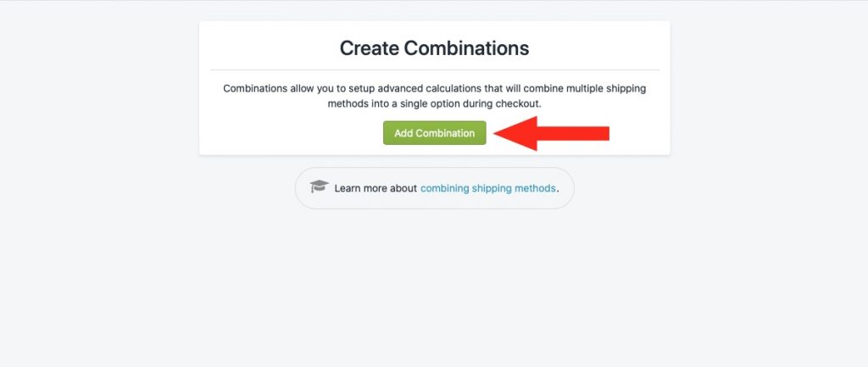Select the Create Combinations heading
Screen dimensions: 868x367
(435, 48)
